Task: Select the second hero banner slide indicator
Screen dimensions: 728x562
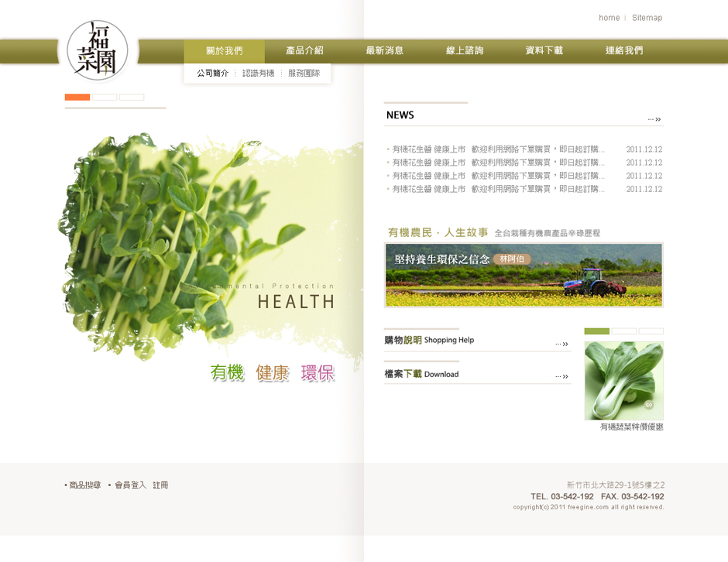Action: (x=105, y=98)
